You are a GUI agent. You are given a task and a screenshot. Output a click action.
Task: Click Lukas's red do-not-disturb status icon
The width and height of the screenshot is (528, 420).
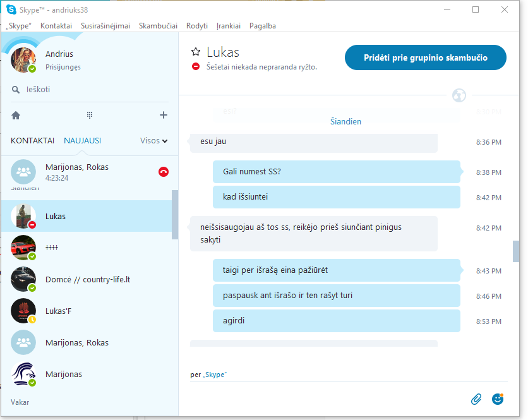pyautogui.click(x=196, y=66)
